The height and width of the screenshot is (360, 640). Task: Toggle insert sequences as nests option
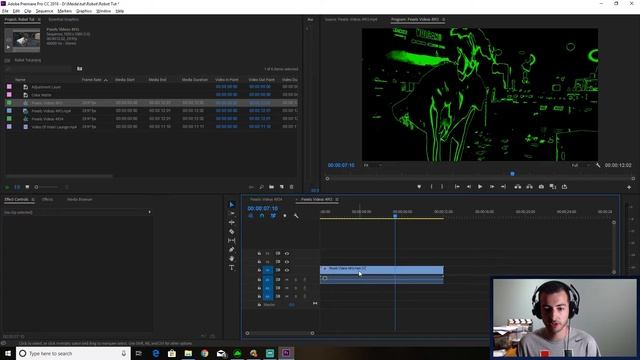(x=251, y=216)
